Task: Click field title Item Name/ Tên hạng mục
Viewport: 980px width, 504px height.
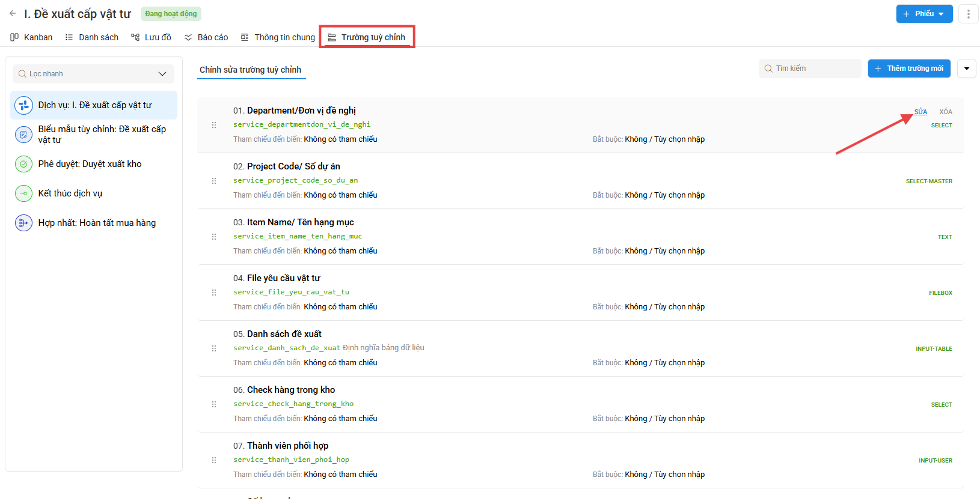Action: pyautogui.click(x=301, y=222)
